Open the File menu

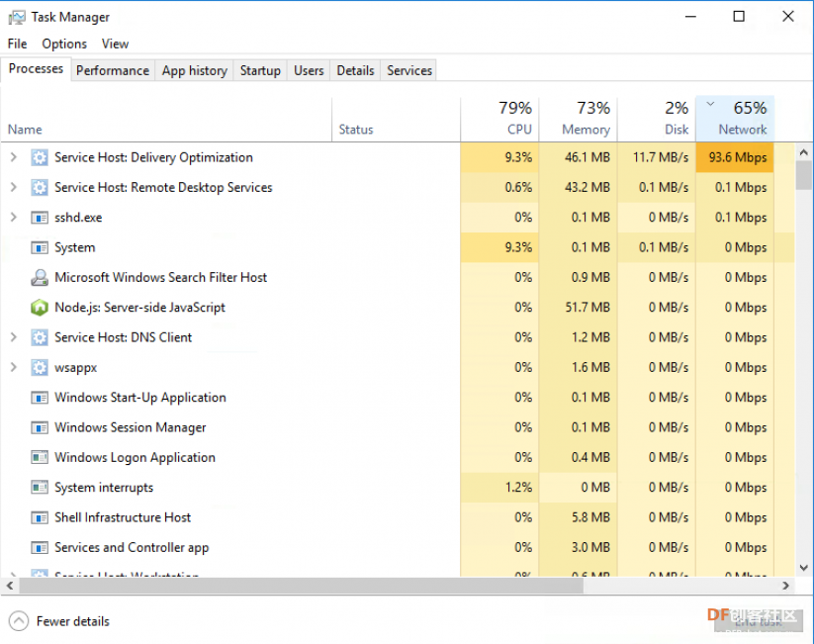[x=17, y=44]
